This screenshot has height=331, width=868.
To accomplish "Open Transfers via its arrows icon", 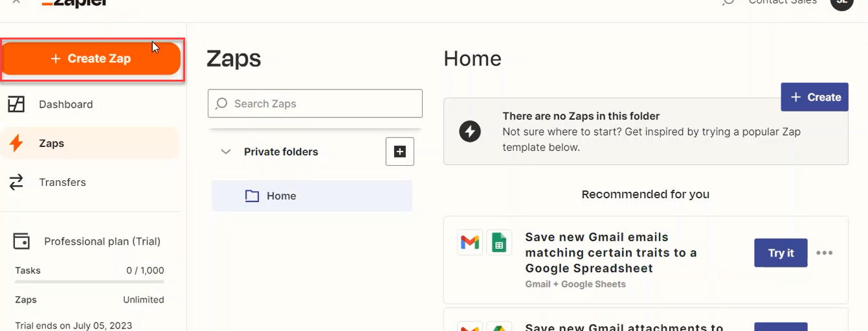I will tap(16, 182).
